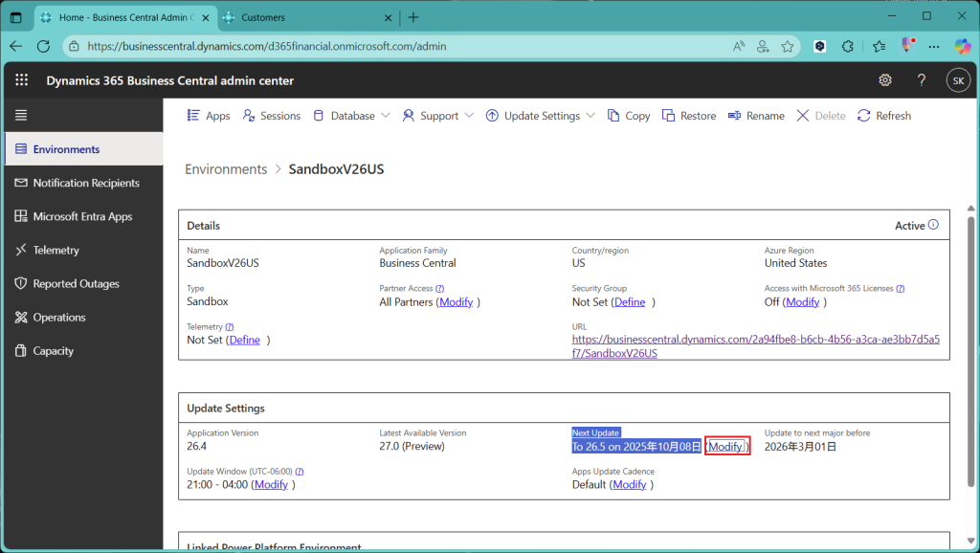The width and height of the screenshot is (980, 553).
Task: Collapse the hamburger navigation menu
Action: click(x=21, y=115)
